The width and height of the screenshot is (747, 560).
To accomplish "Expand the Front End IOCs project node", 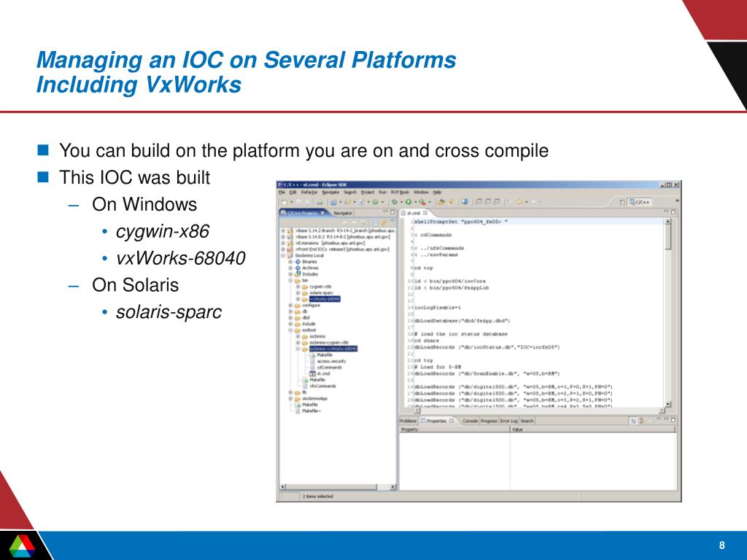I will coord(283,249).
